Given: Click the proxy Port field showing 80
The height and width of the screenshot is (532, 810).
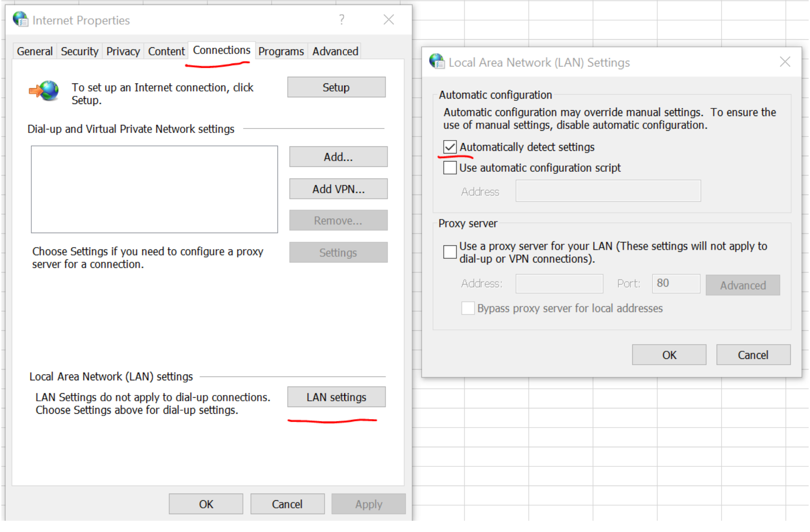Looking at the screenshot, I should coord(676,283).
